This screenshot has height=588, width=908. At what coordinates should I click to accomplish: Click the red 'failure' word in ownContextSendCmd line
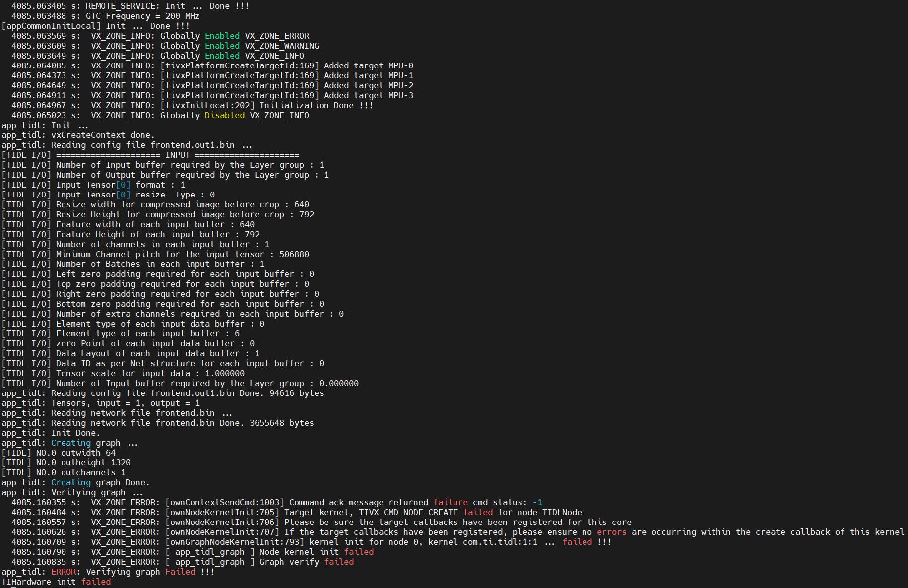pyautogui.click(x=451, y=502)
